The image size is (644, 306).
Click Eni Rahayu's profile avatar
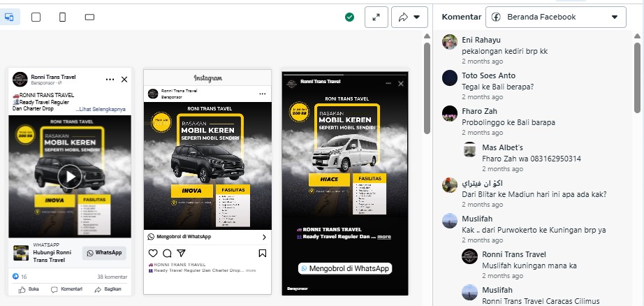pos(450,42)
